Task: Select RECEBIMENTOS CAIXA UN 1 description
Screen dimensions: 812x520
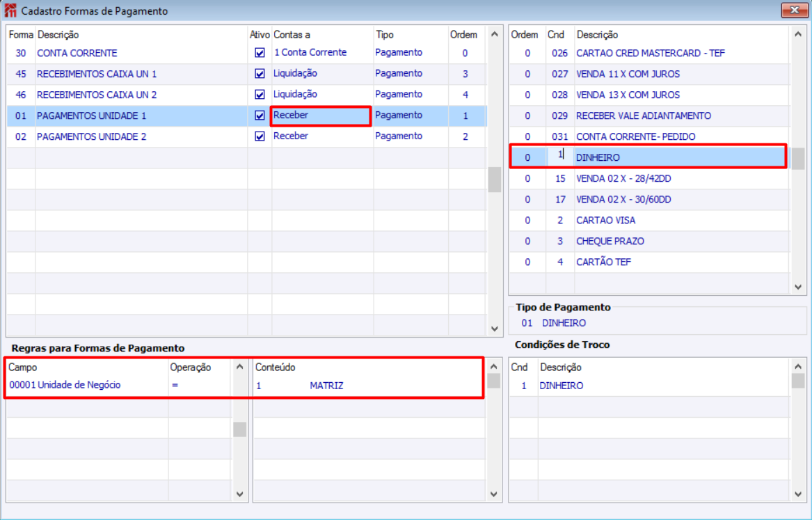Action: coord(96,74)
